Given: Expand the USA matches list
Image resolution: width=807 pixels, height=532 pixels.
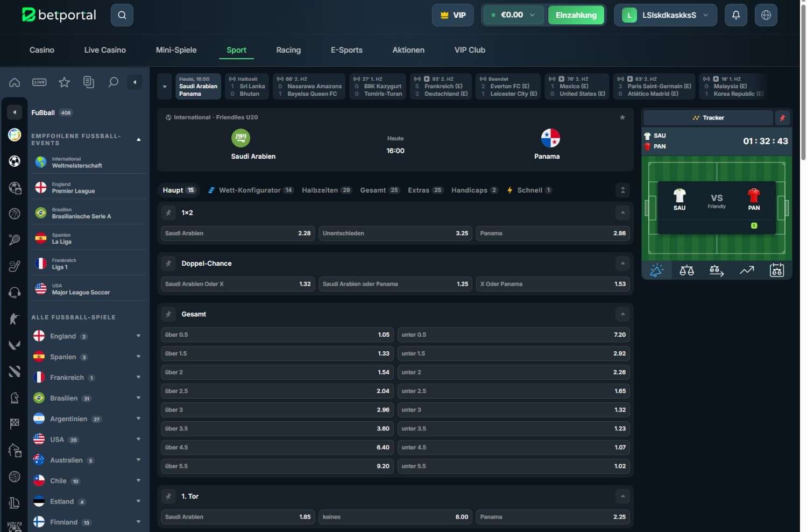Looking at the screenshot, I should point(138,439).
